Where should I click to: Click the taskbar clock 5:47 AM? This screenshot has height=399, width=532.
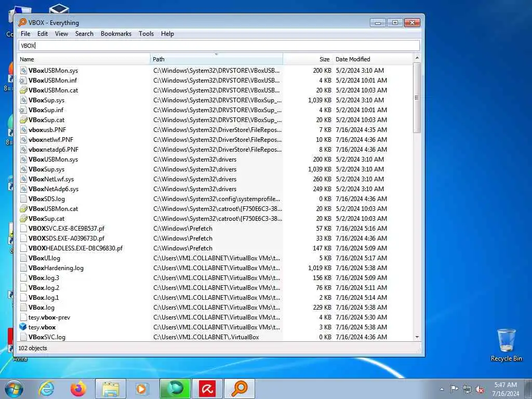506,385
